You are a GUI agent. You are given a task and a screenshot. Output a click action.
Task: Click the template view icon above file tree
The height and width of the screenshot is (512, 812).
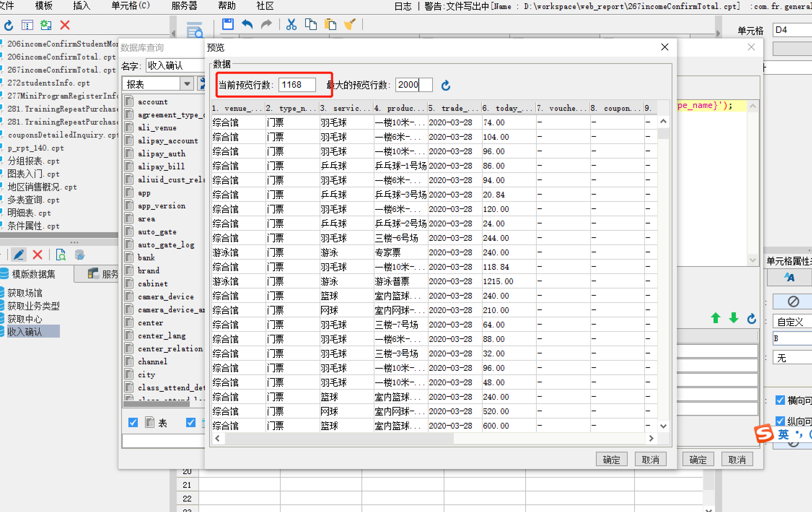click(x=27, y=25)
